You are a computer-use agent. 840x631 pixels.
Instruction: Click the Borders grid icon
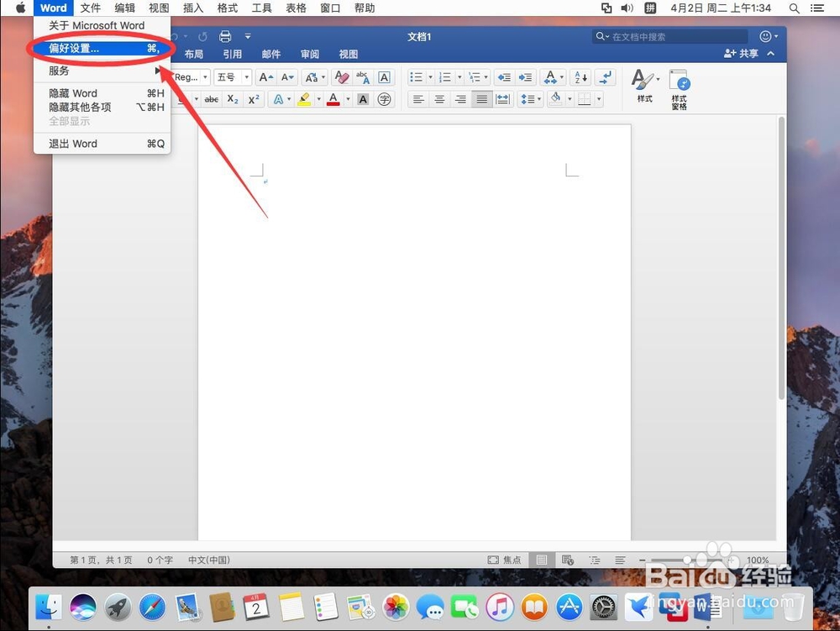[585, 99]
